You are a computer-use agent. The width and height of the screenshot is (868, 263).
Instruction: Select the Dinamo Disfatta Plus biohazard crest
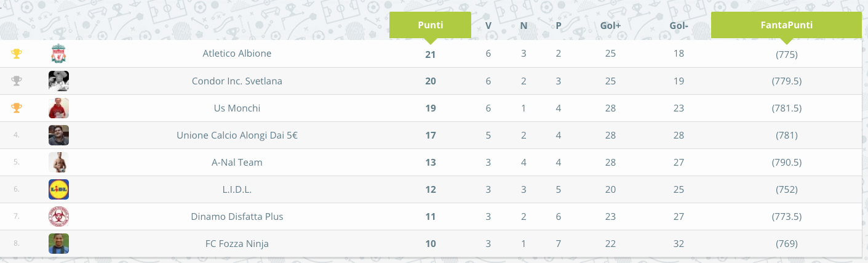coord(58,216)
